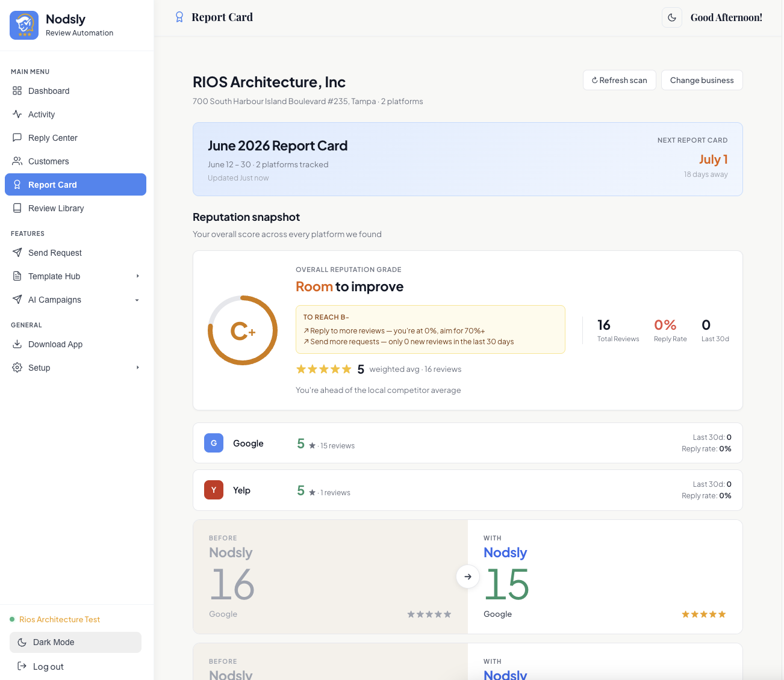This screenshot has width=784, height=680.
Task: Click the 'Reputation snapshot' heading
Action: (x=246, y=217)
